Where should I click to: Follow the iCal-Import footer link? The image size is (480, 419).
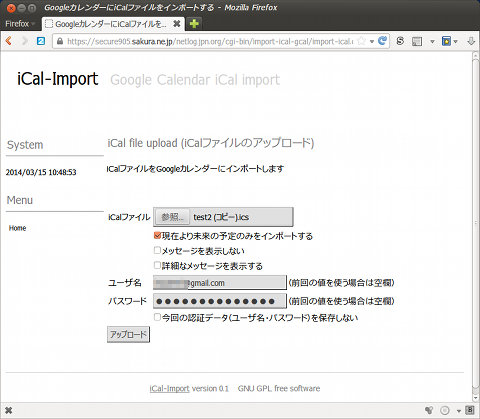[x=169, y=388]
